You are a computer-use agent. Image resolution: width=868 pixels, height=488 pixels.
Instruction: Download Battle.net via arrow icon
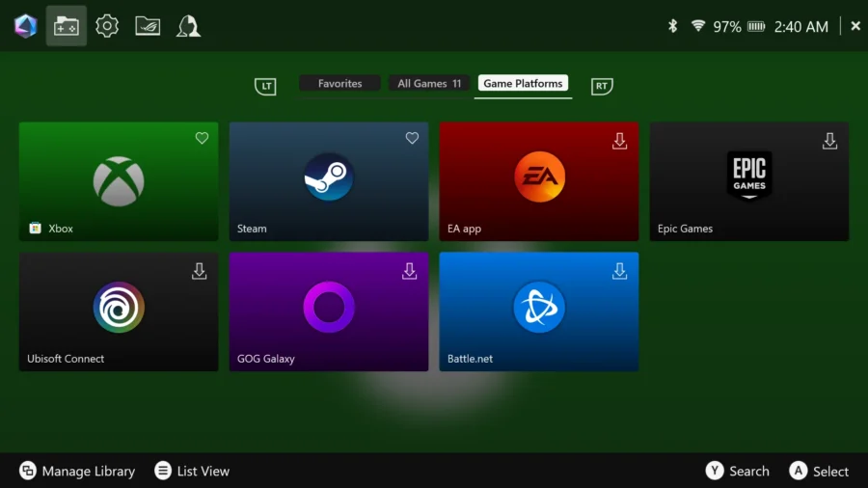point(619,271)
